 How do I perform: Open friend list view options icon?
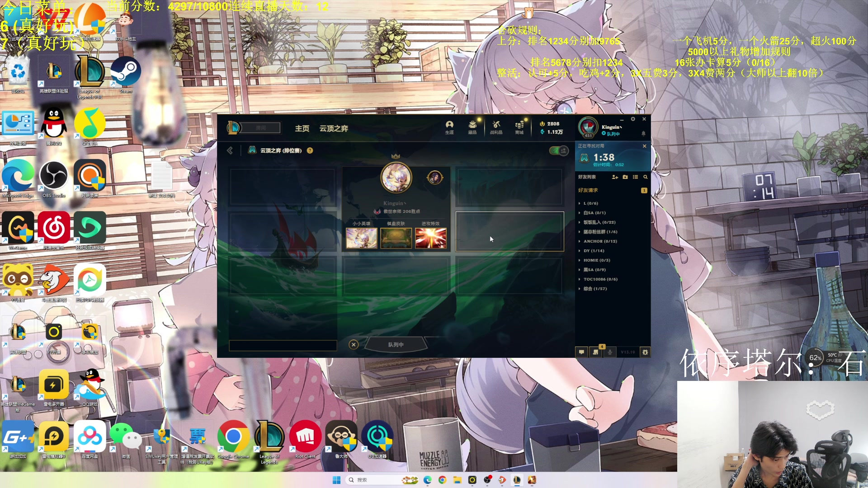(x=635, y=177)
